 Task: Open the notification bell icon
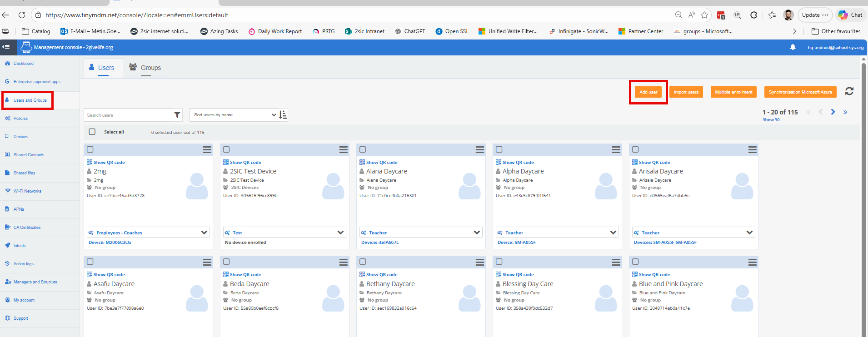point(793,47)
